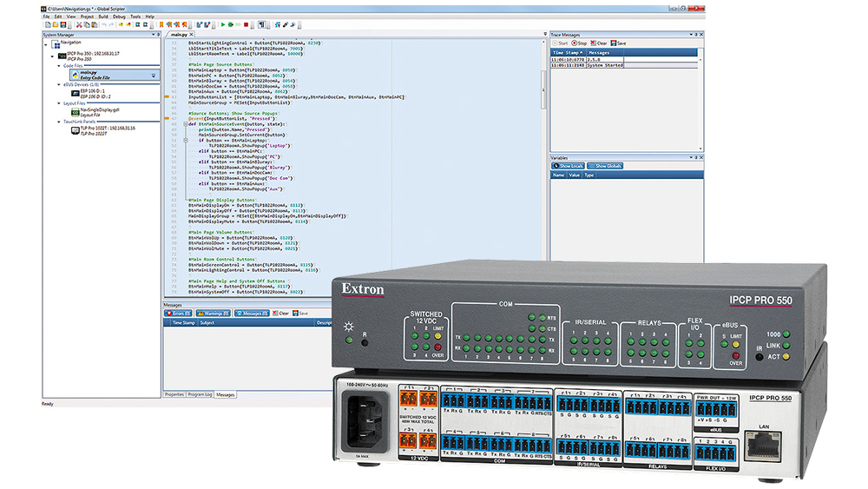Click the red Stop square toolbar icon

pyautogui.click(x=246, y=24)
